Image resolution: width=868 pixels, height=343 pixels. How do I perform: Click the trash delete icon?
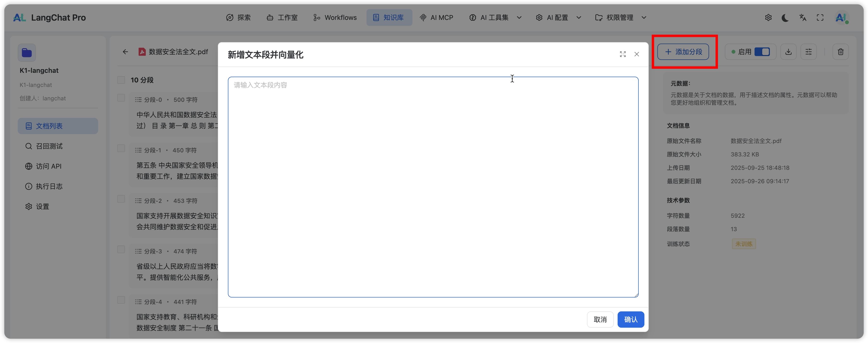(840, 52)
